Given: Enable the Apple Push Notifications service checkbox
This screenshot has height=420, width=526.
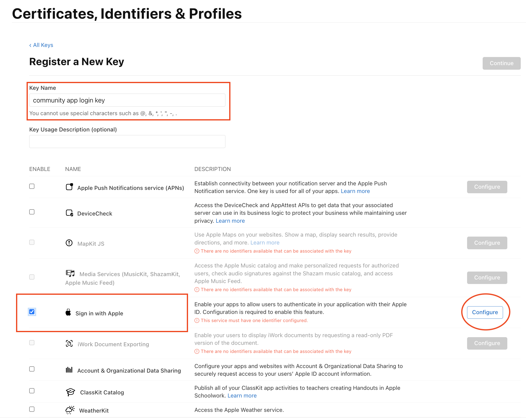Looking at the screenshot, I should (x=32, y=186).
